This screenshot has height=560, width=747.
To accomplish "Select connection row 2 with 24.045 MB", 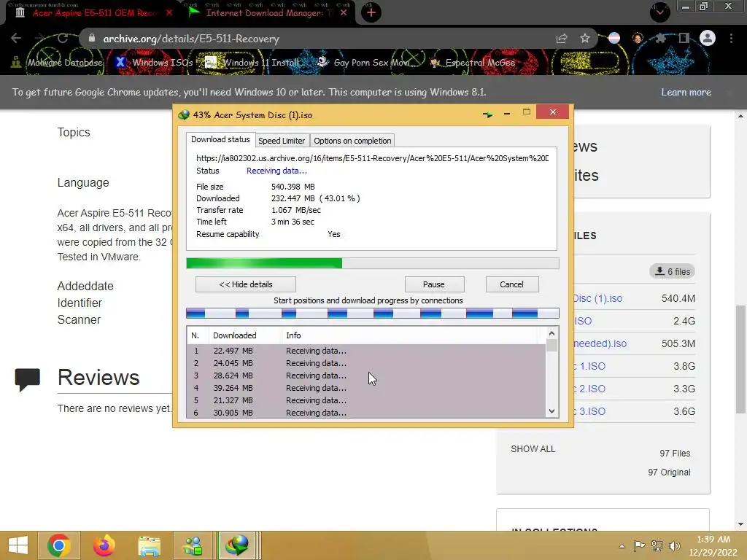I will pos(366,363).
